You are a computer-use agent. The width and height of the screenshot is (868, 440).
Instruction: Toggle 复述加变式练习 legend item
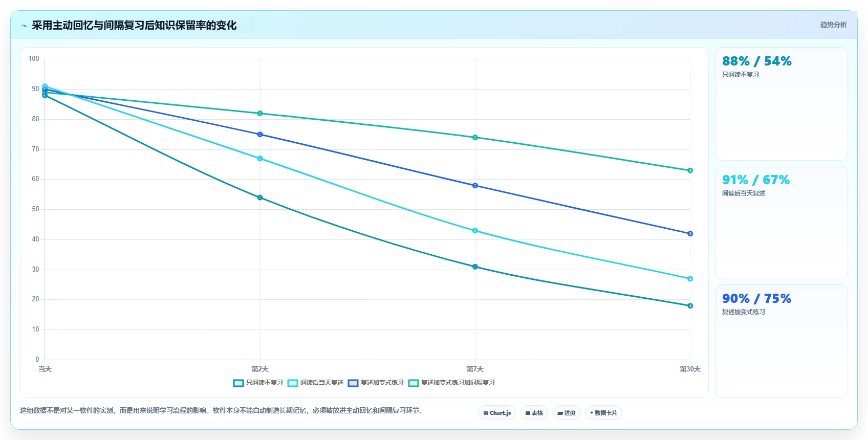pos(376,383)
